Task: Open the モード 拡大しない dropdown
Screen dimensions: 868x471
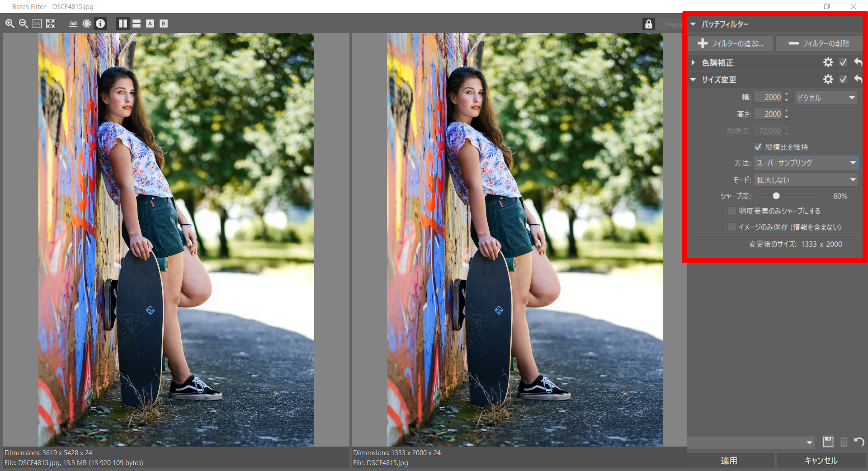Action: [x=806, y=180]
